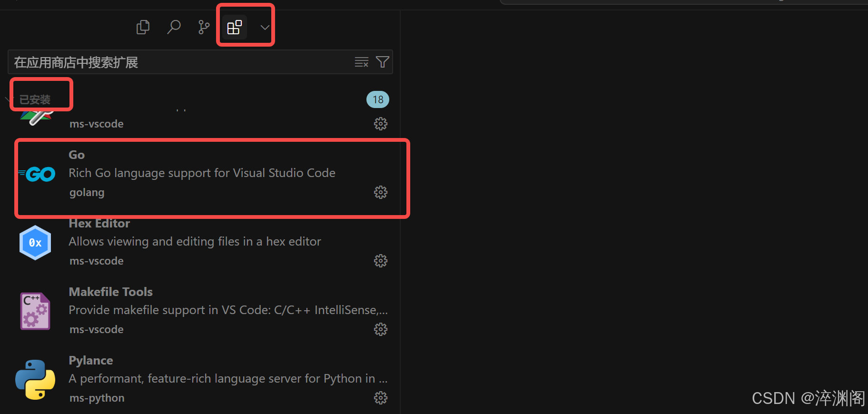This screenshot has height=414, width=868.
Task: Click ms-vscode publisher under Hex Editor
Action: pyautogui.click(x=97, y=261)
